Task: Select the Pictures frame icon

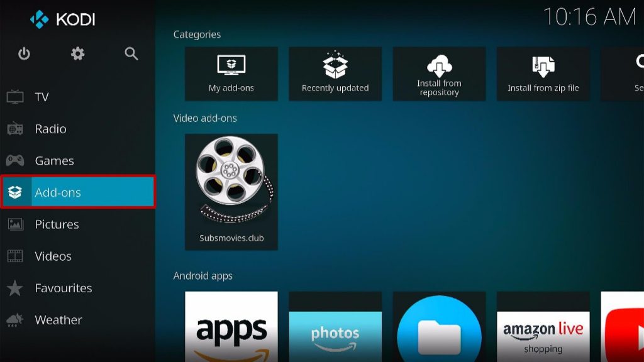Action: [15, 224]
